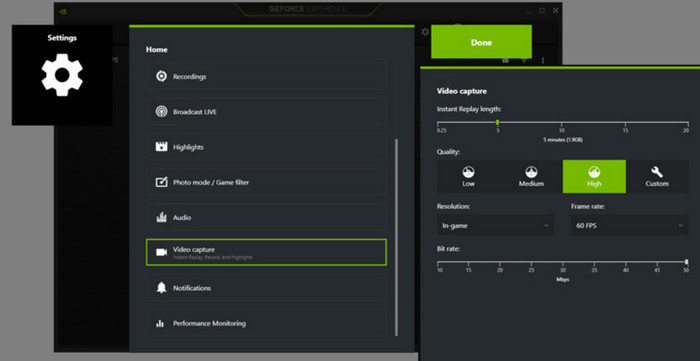Click the settings list vertical scrollbar
Image resolution: width=700 pixels, height=361 pixels.
point(396,237)
